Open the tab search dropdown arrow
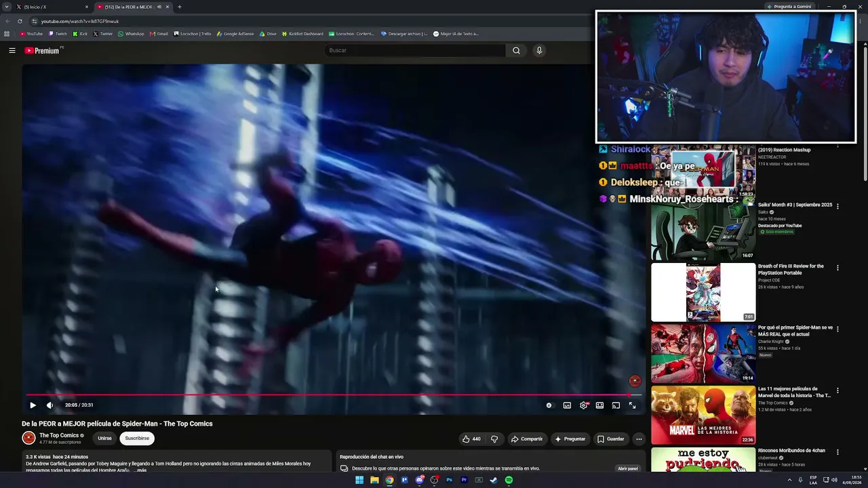This screenshot has width=868, height=488. pos(6,7)
